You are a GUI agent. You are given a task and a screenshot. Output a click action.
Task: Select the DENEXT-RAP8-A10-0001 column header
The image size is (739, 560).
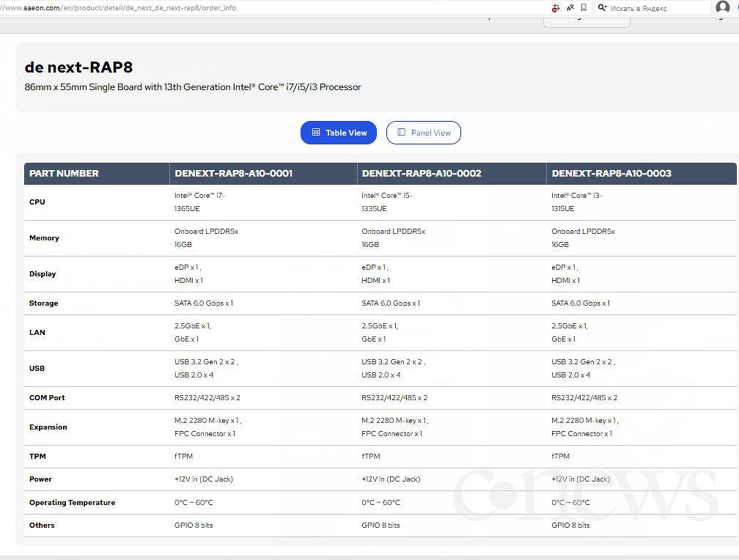(x=233, y=173)
